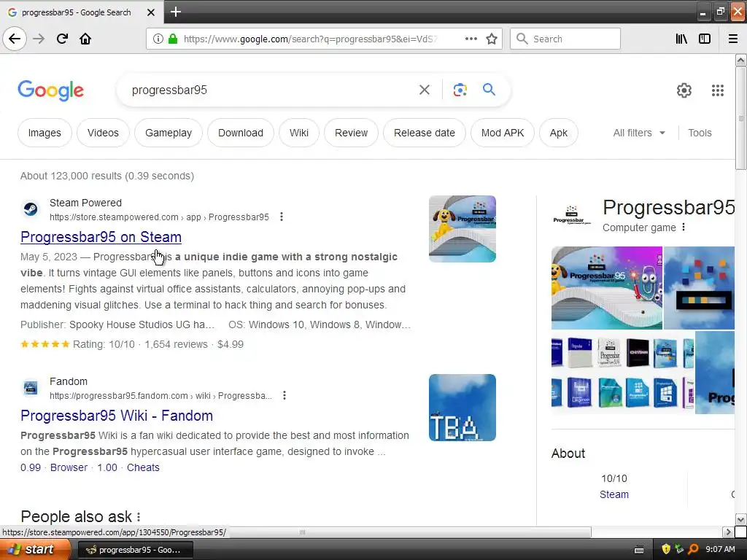The width and height of the screenshot is (747, 560).
Task: Open the browser home page
Action: pos(85,39)
